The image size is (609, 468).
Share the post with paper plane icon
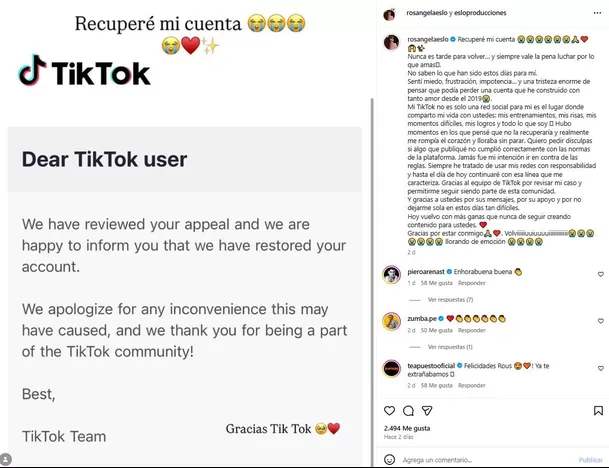427,411
